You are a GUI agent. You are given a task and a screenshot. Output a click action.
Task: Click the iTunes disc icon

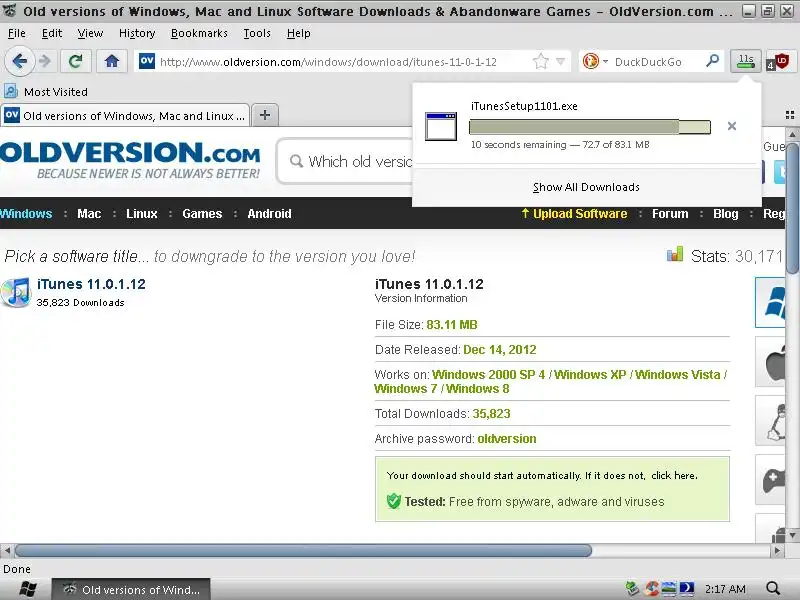pyautogui.click(x=16, y=292)
